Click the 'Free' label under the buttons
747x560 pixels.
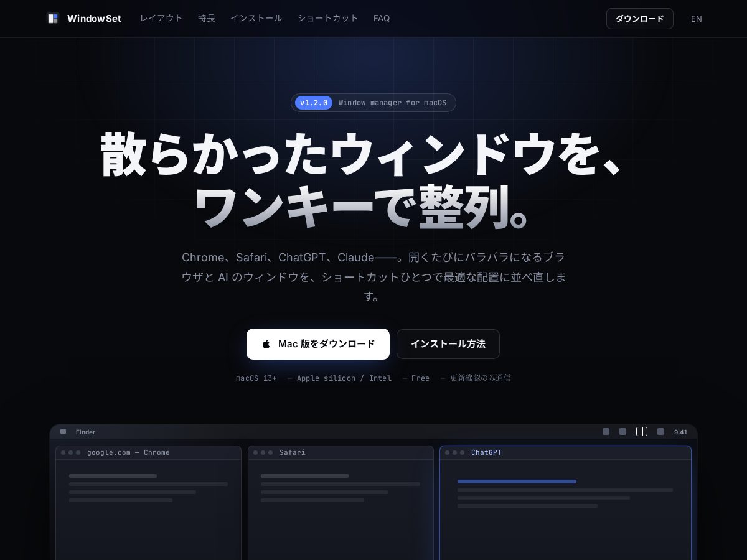[x=420, y=378]
